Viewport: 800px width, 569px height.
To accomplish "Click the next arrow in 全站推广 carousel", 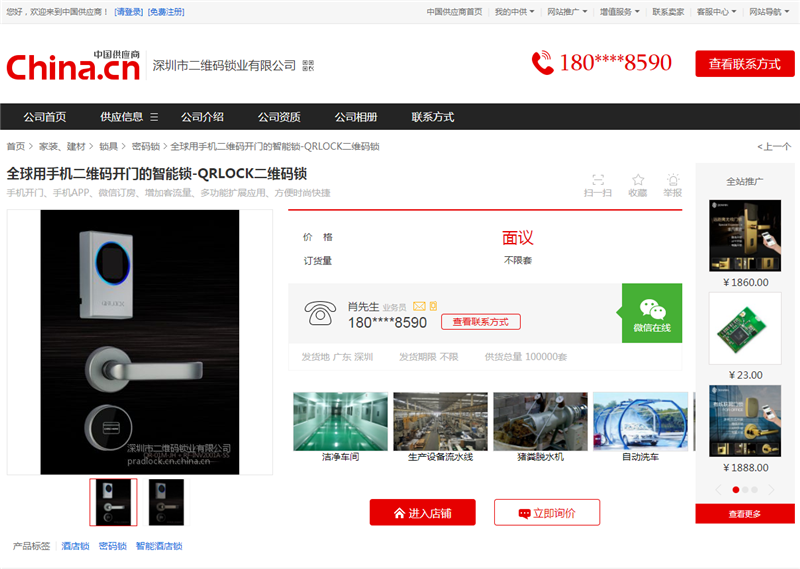I will pyautogui.click(x=771, y=490).
